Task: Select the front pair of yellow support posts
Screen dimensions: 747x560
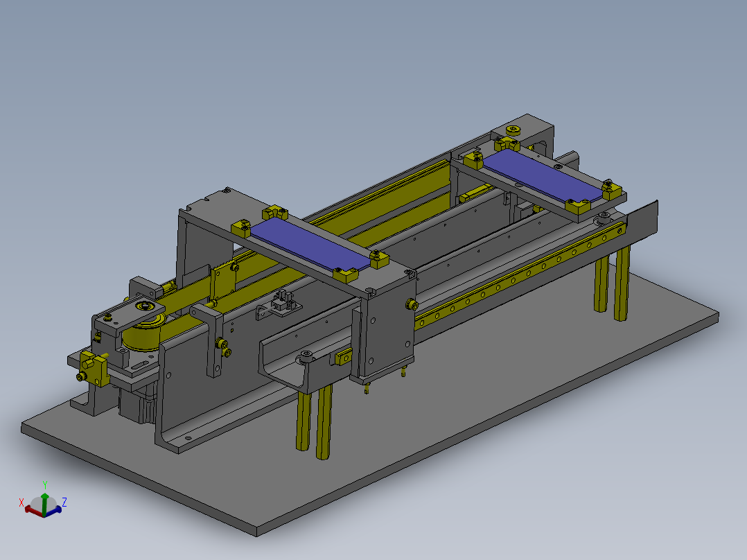Action: pos(315,422)
